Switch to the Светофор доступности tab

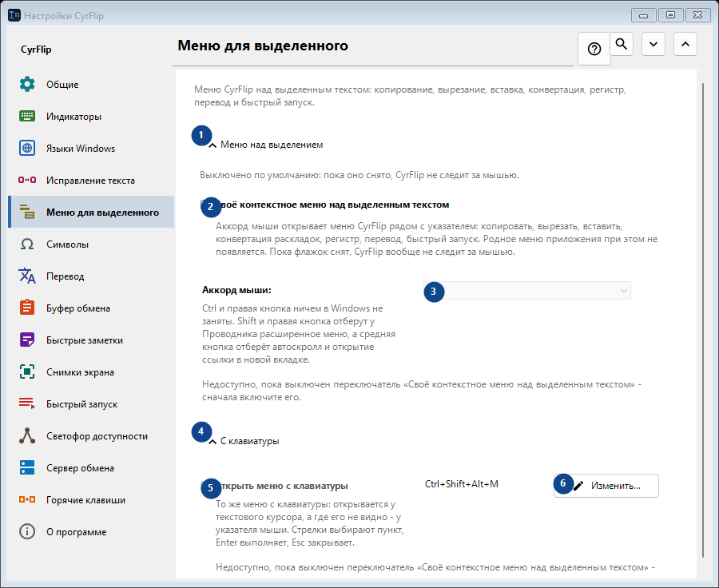(x=91, y=436)
